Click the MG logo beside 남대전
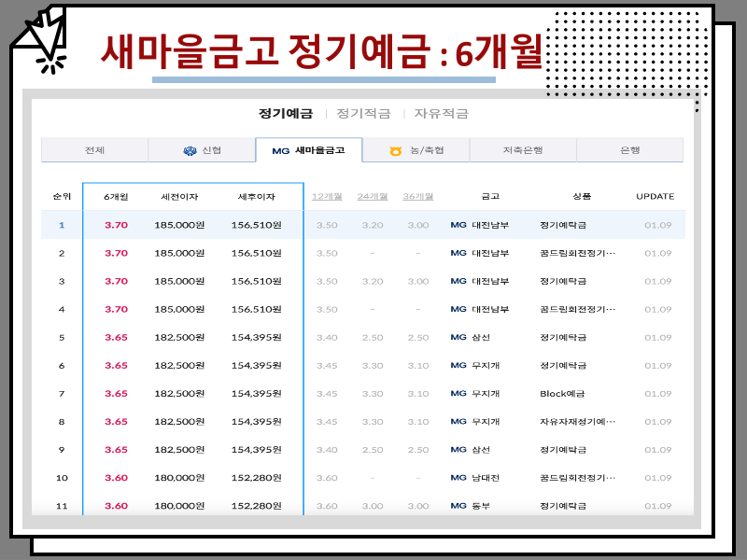Screen dimensions: 747x560 coord(458,478)
